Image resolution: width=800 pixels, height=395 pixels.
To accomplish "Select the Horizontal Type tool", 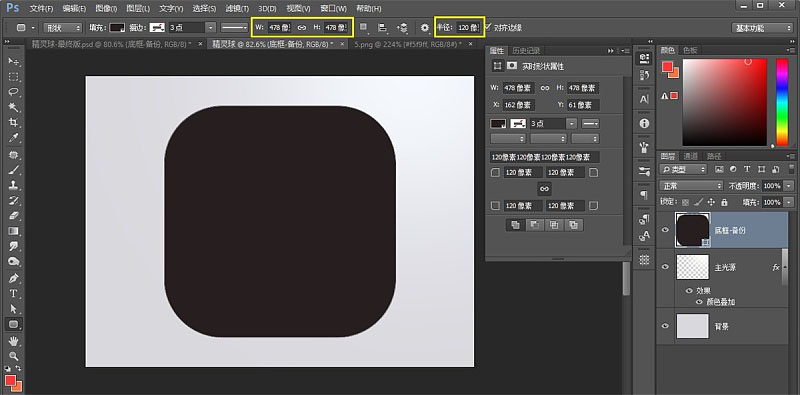I will point(14,293).
